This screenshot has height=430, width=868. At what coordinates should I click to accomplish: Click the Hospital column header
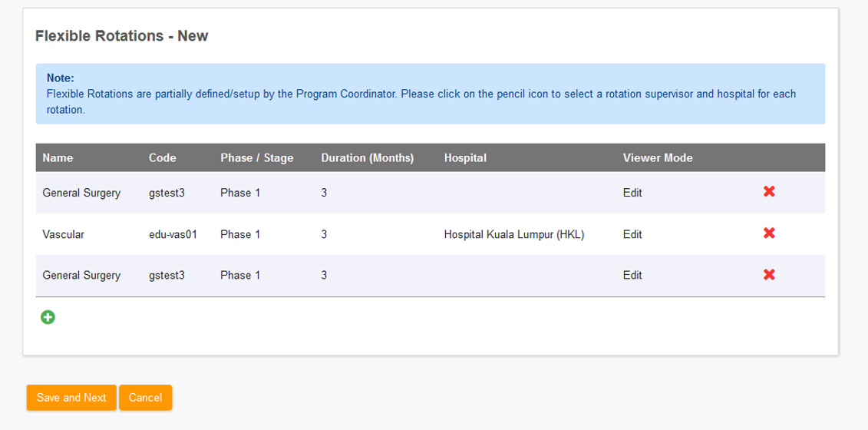point(465,158)
